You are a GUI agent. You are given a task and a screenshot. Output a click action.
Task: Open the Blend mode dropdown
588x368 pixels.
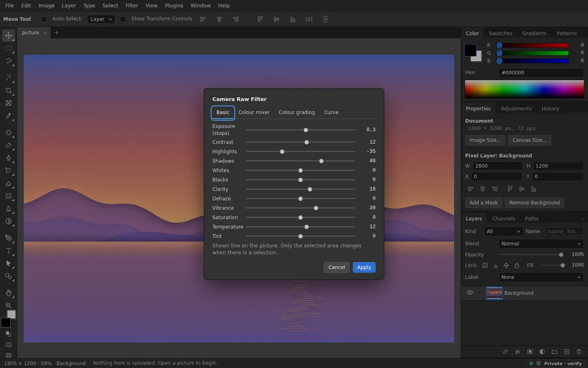541,244
